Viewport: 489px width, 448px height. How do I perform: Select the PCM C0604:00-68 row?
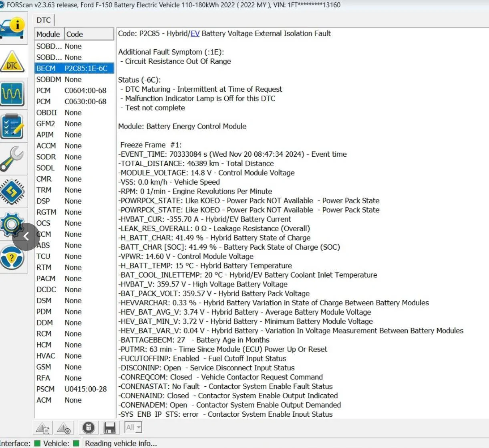click(74, 90)
